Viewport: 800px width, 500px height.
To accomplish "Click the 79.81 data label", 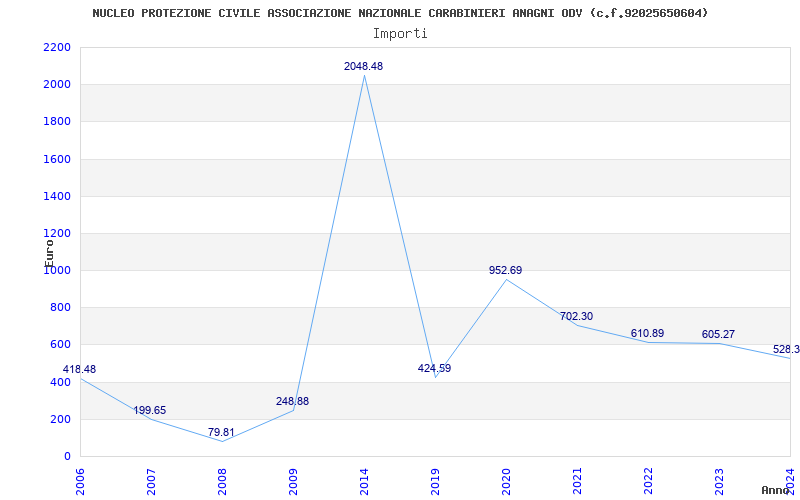I will coord(221,433).
